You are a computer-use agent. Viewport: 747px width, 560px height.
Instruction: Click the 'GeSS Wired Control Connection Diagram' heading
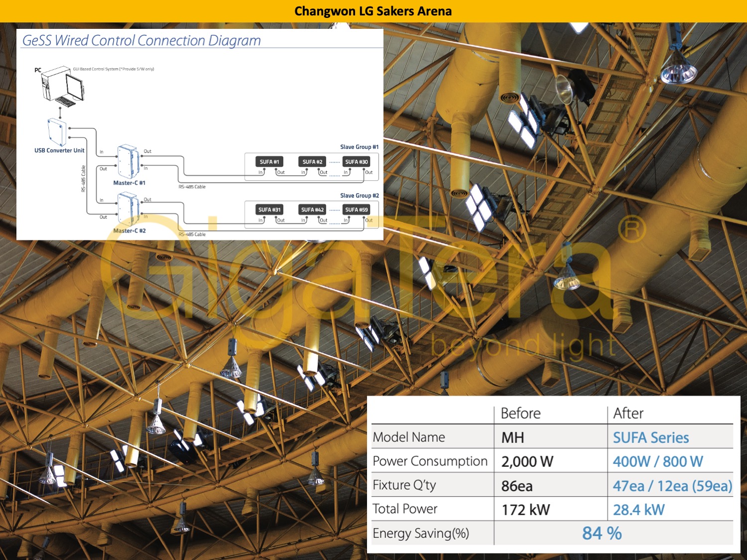pos(141,40)
